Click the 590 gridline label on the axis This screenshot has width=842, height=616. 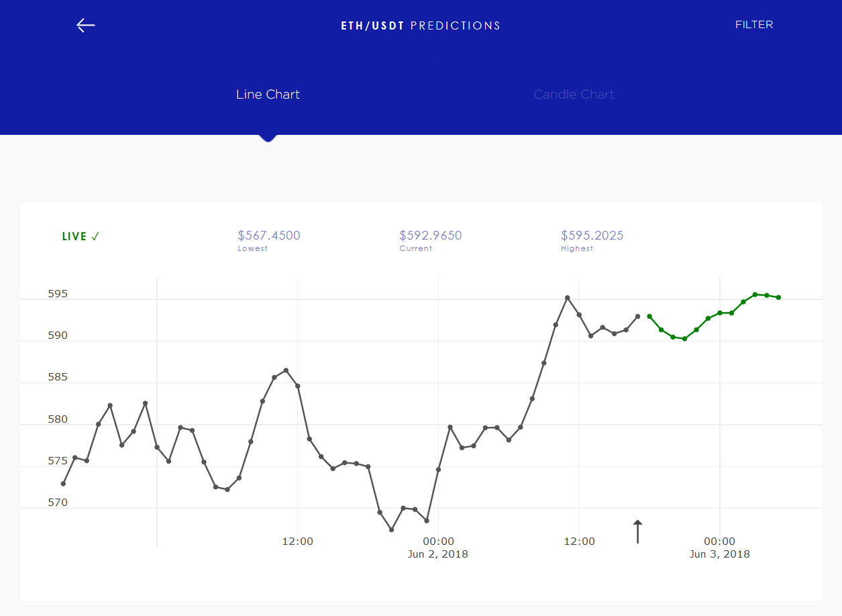[58, 335]
